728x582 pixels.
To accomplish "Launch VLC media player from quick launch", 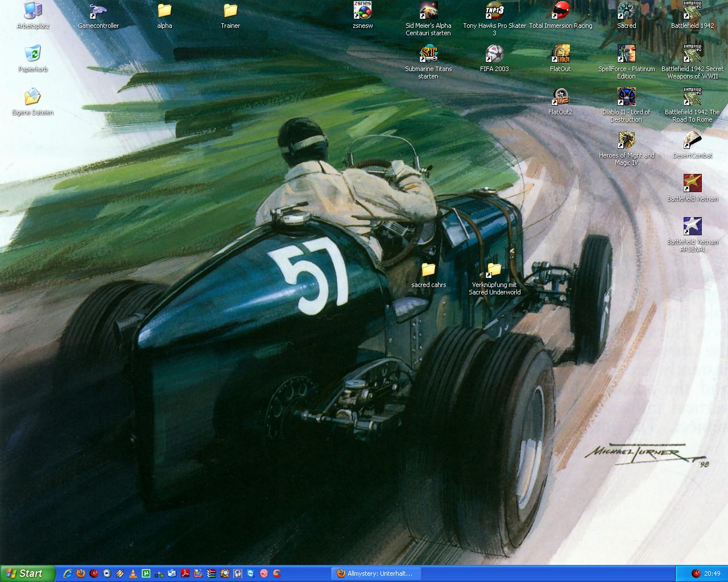I will point(133,573).
